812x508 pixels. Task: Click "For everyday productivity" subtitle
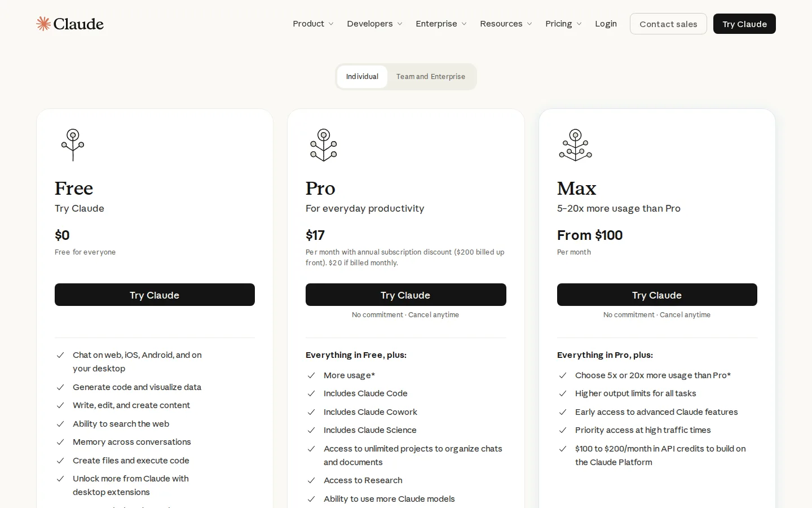pyautogui.click(x=365, y=208)
